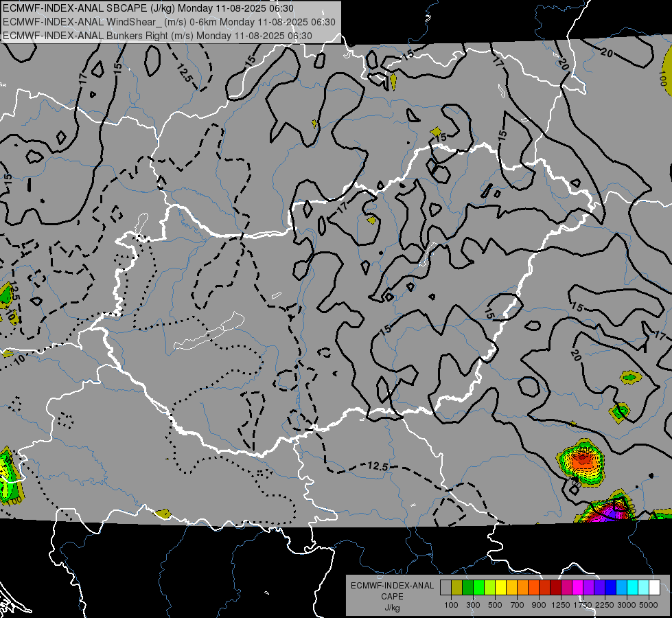The height and width of the screenshot is (618, 672).
Task: Select the gray swatch in the CAPE legend
Action: click(445, 588)
